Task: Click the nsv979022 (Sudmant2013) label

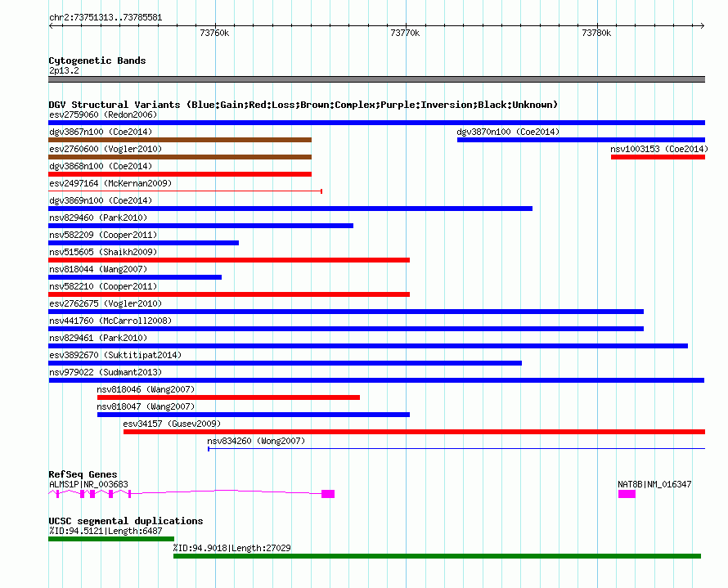Action: [x=106, y=372]
